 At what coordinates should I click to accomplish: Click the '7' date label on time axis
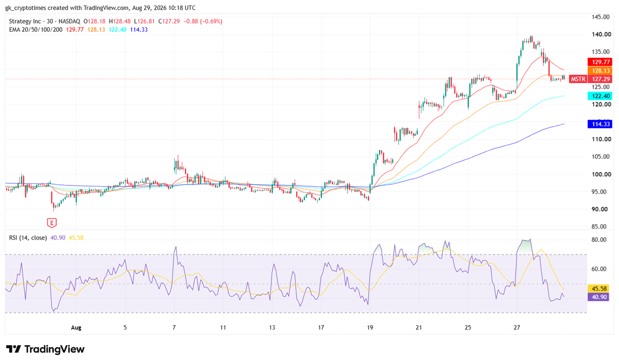(174, 327)
